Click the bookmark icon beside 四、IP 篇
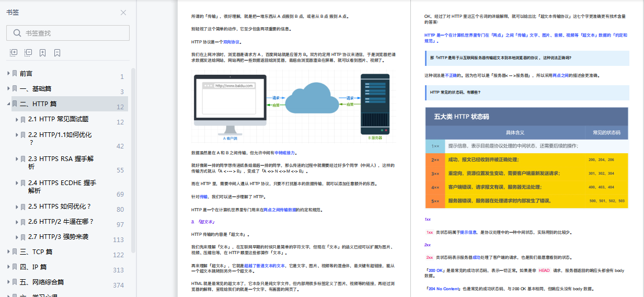 click(15, 267)
